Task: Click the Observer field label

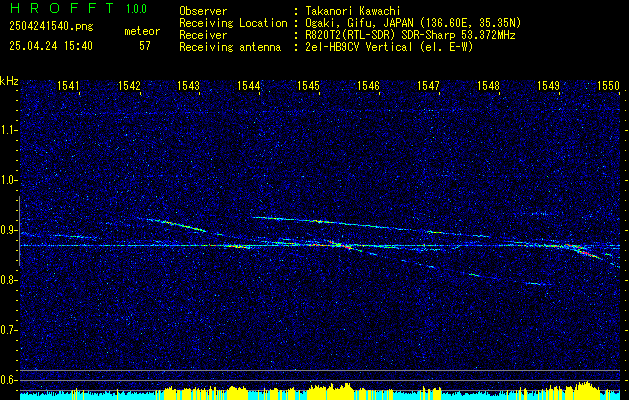Action: 203,11
